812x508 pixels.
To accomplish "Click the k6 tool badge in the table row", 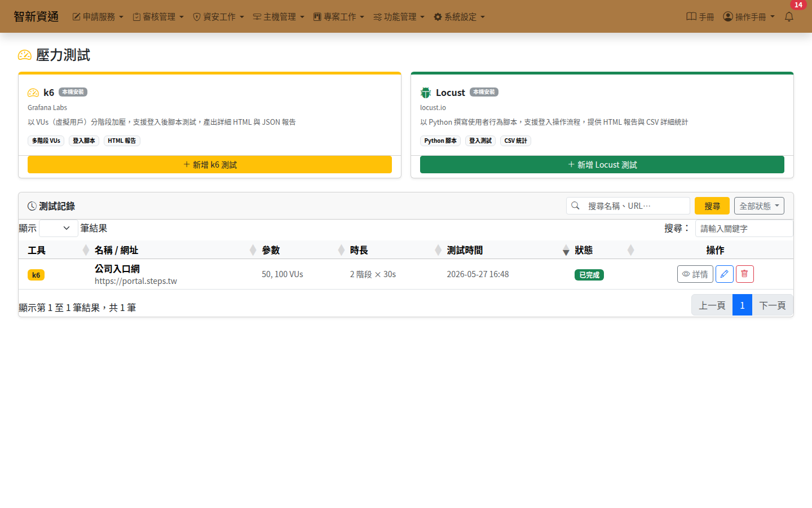I will (x=36, y=275).
